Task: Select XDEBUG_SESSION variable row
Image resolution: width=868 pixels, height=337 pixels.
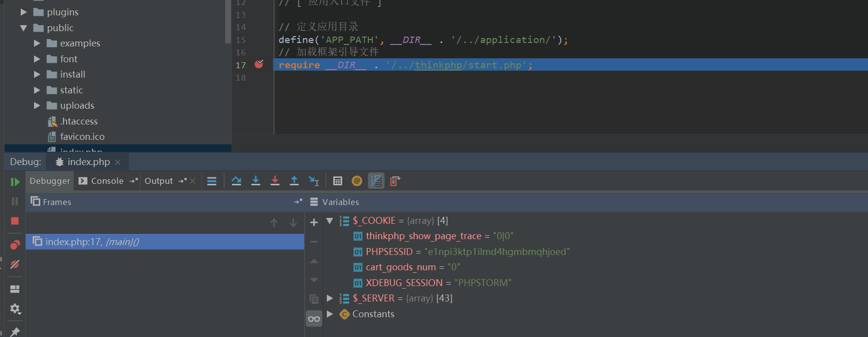Action: tap(433, 283)
